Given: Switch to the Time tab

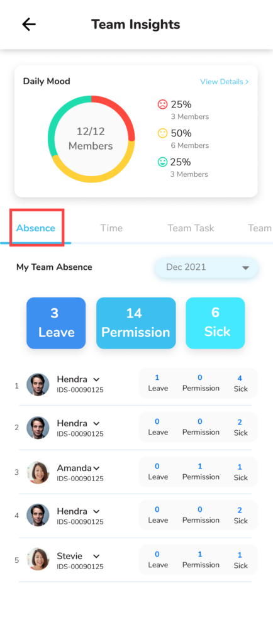Looking at the screenshot, I should click(111, 228).
